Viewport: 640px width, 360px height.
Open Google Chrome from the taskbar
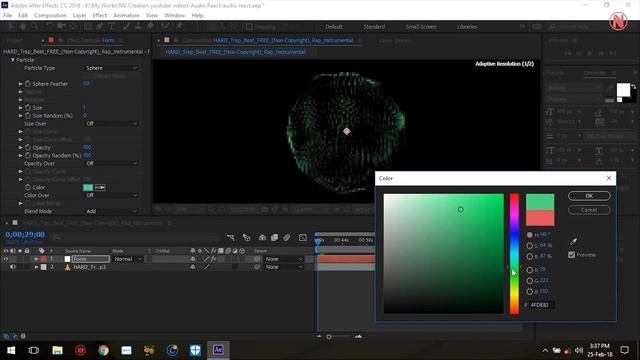point(103,350)
